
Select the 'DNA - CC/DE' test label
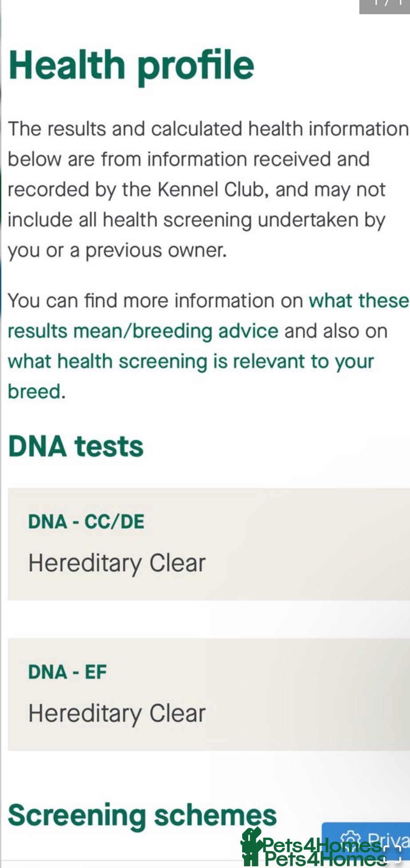pos(86,522)
